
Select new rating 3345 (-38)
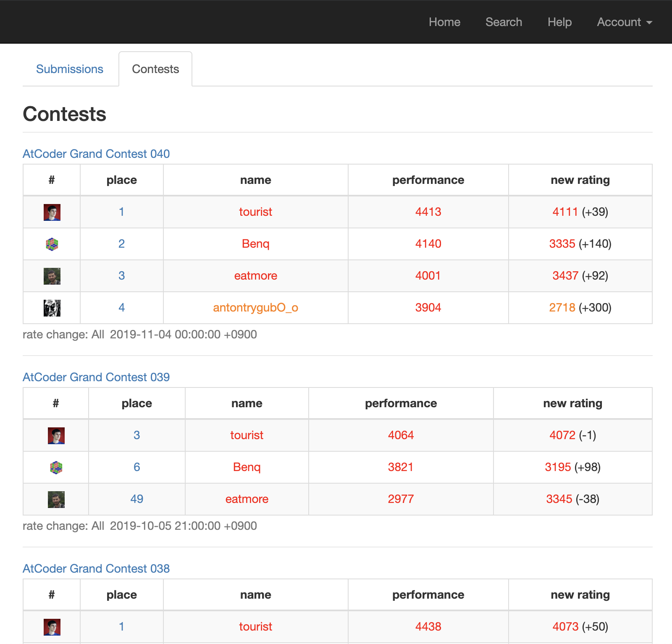pos(572,499)
